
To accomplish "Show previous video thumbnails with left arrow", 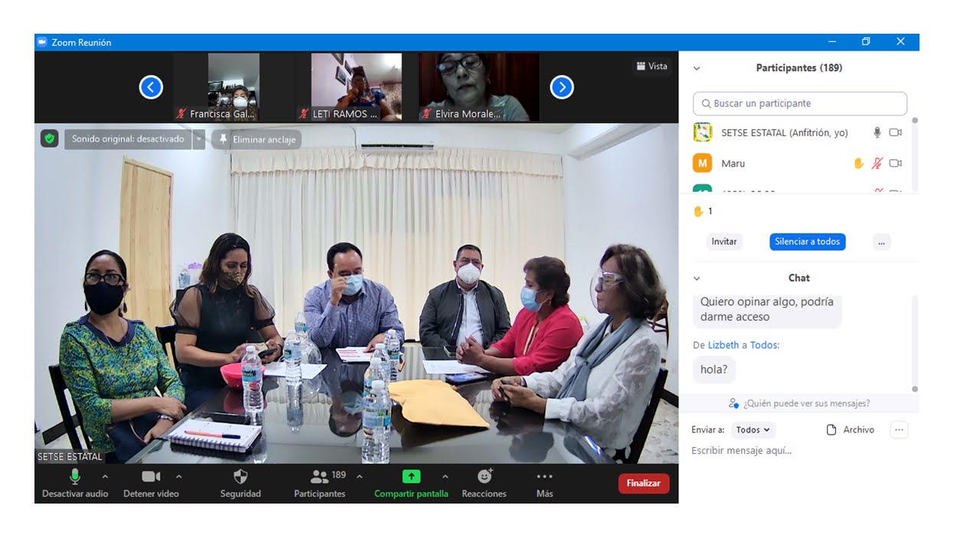I will point(151,87).
